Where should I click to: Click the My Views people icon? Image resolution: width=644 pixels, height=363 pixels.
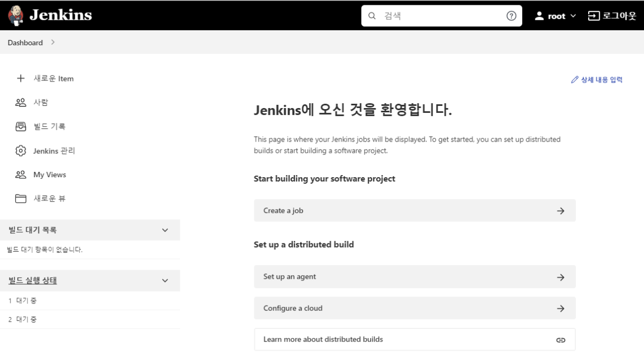pos(21,175)
